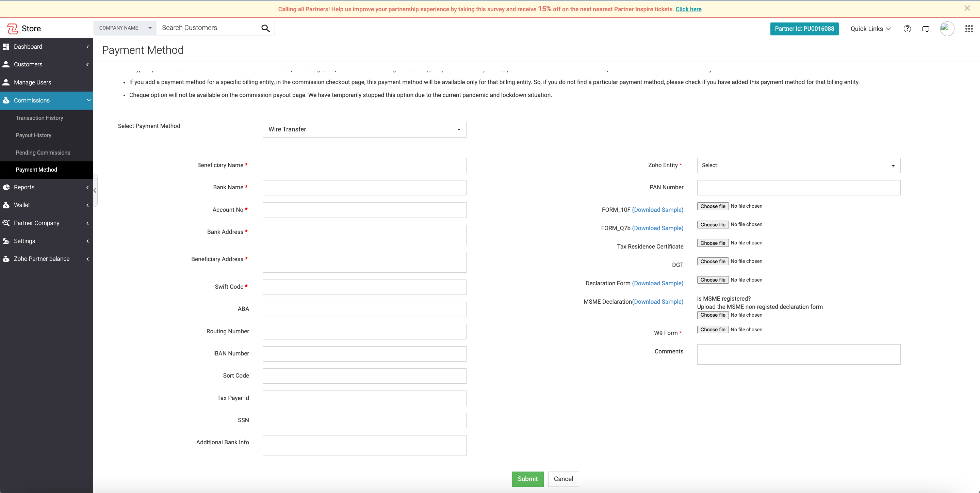Screen dimensions: 980x493
Task: Click the Manage Users sidebar icon
Action: tap(6, 82)
